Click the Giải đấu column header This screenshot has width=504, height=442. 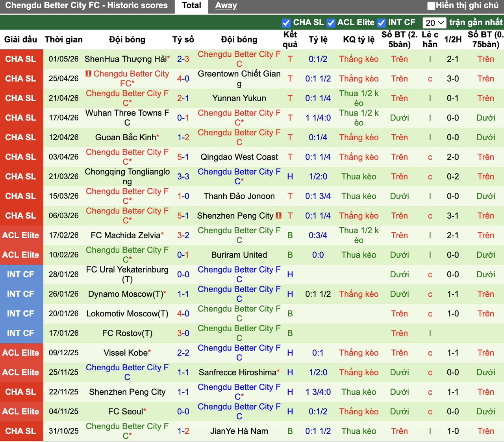tap(20, 39)
